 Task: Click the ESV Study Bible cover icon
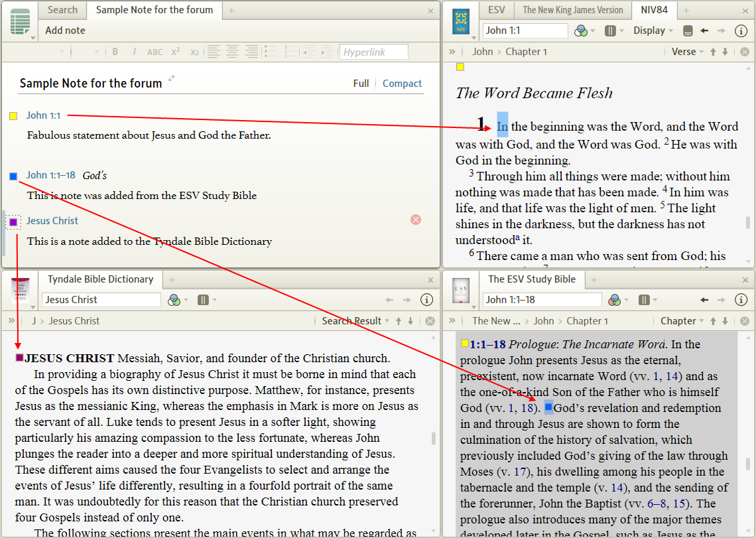(461, 291)
